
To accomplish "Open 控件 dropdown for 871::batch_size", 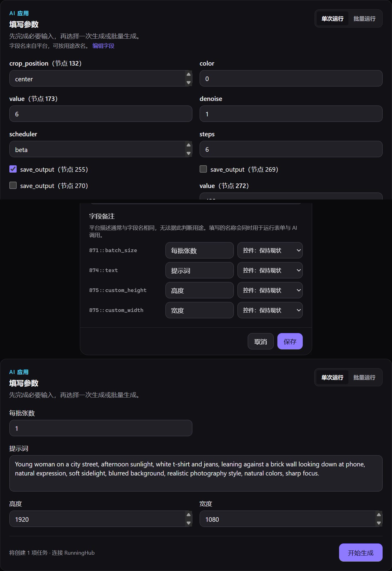I will click(x=270, y=250).
